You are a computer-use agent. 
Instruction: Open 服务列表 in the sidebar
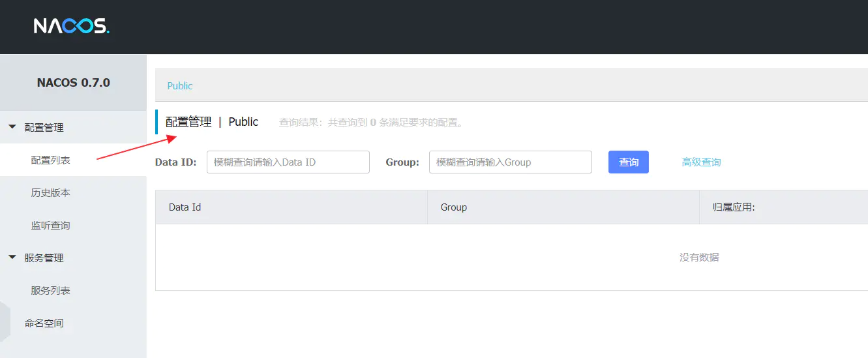point(50,291)
